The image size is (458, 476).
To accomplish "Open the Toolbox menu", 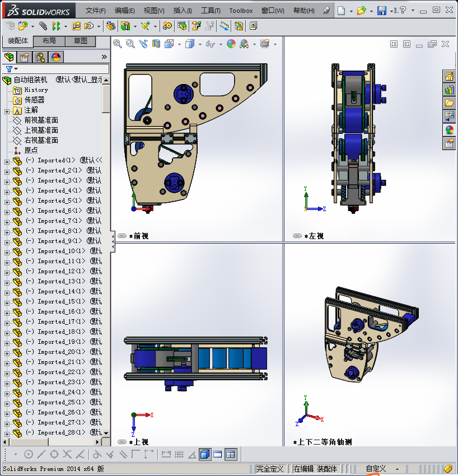I will 241,11.
